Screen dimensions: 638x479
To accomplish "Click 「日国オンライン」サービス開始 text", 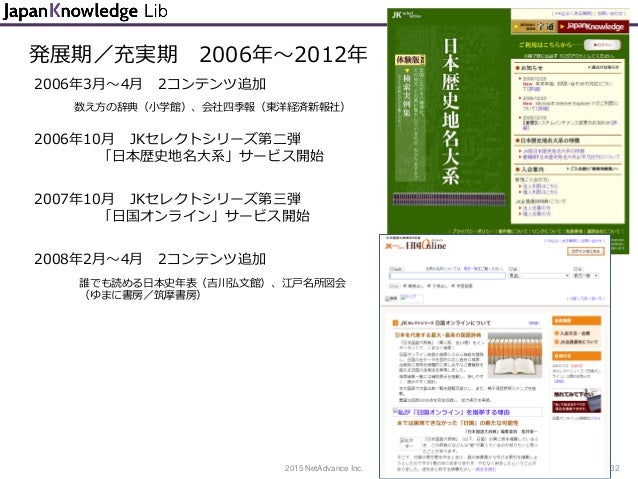I will coord(205,216).
